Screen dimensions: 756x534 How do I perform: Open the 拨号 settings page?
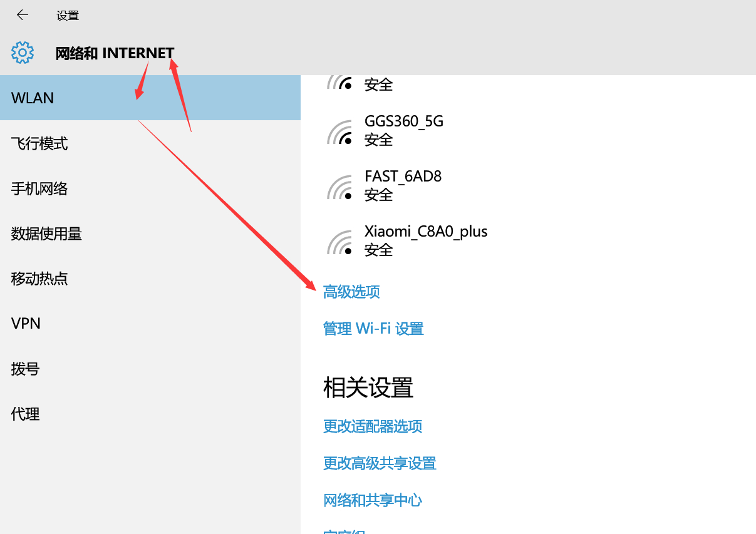pyautogui.click(x=25, y=369)
